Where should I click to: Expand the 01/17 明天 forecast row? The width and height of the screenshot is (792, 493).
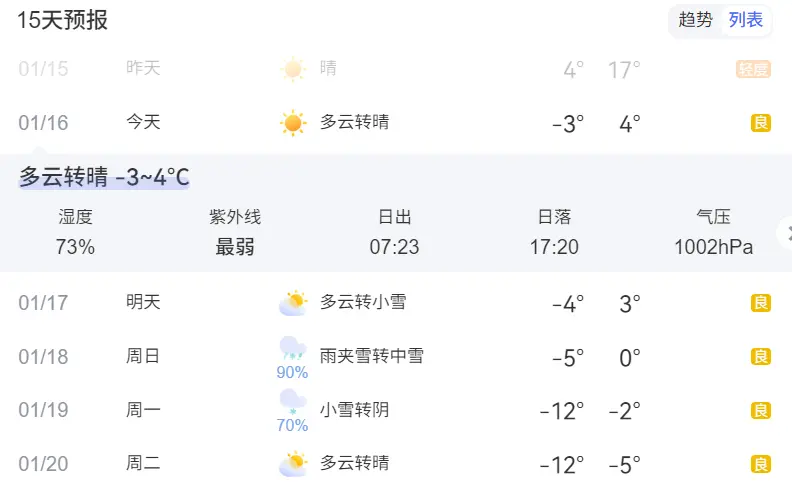396,303
